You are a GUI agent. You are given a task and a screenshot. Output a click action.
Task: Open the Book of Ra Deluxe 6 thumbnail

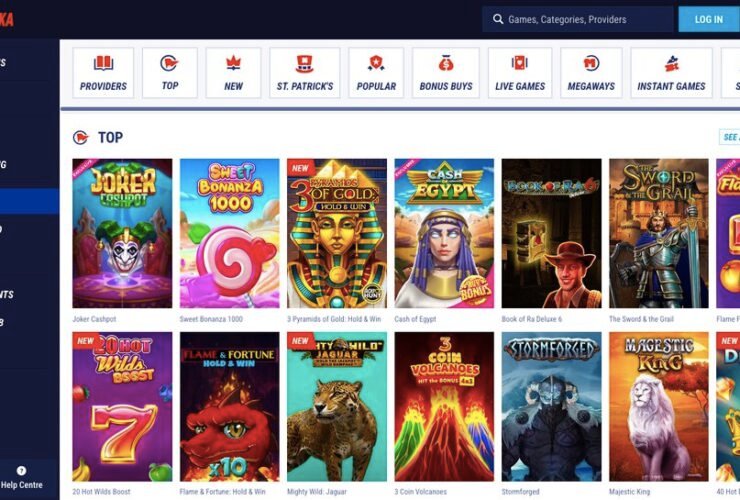point(551,233)
